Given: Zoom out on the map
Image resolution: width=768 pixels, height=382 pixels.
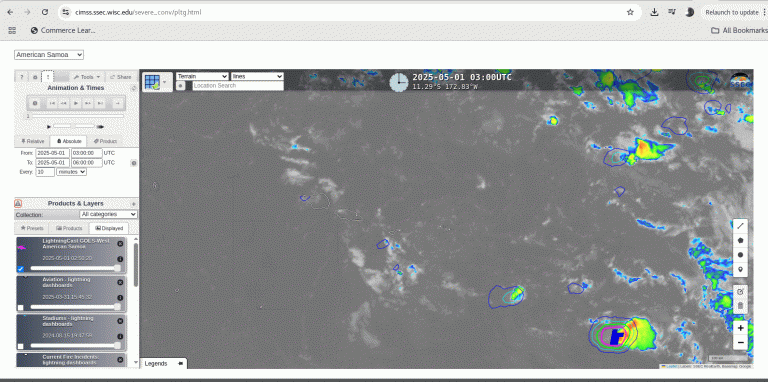Looking at the screenshot, I should tap(740, 342).
